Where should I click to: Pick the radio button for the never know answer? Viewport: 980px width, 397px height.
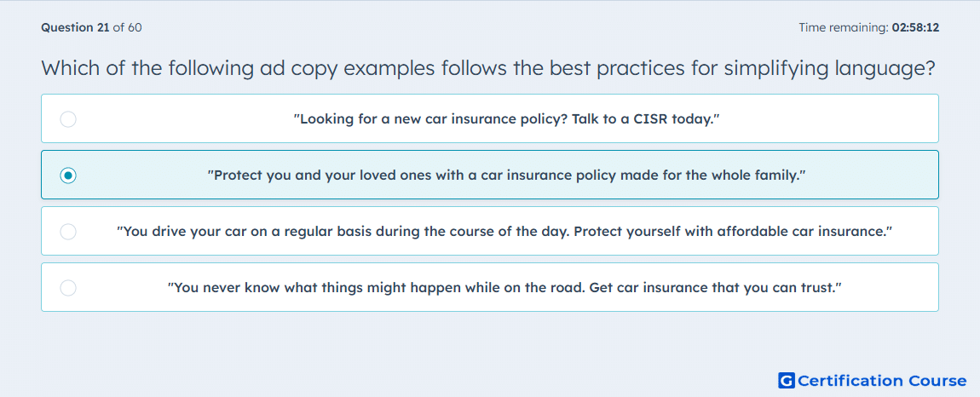click(68, 288)
